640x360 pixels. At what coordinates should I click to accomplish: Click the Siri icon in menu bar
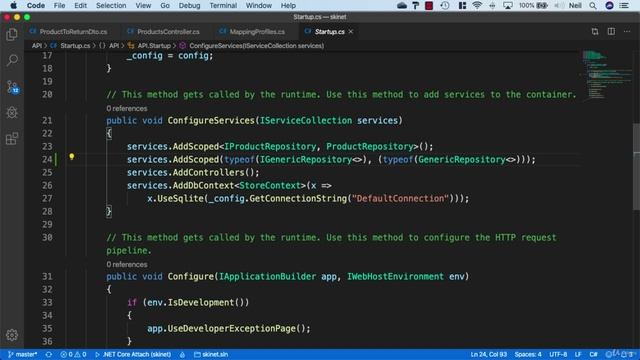click(x=609, y=6)
